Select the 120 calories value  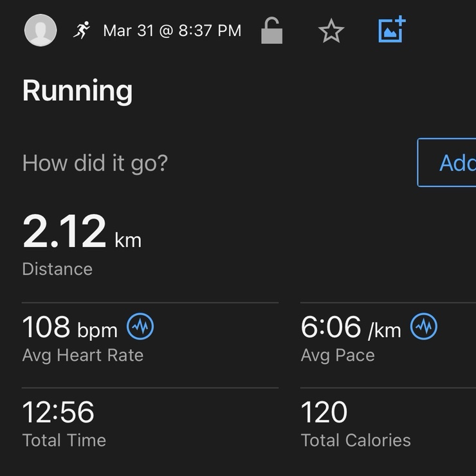click(324, 412)
